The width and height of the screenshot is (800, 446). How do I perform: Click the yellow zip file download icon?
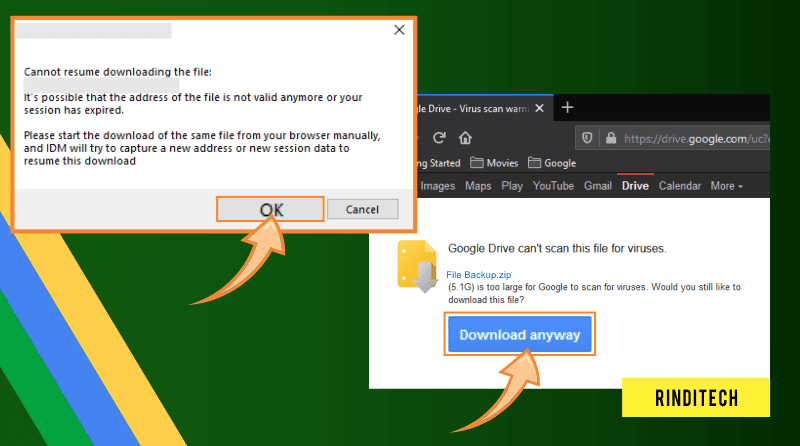[x=417, y=266]
